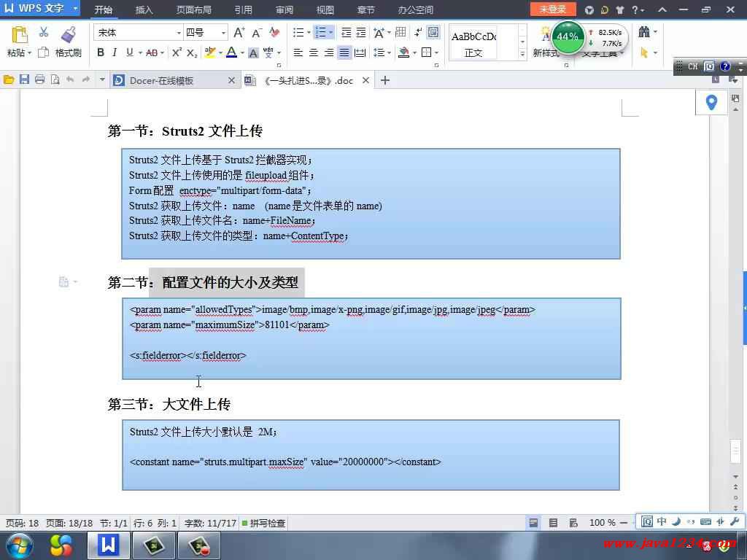
Task: Expand the borders dropdown arrow
Action: (436, 52)
